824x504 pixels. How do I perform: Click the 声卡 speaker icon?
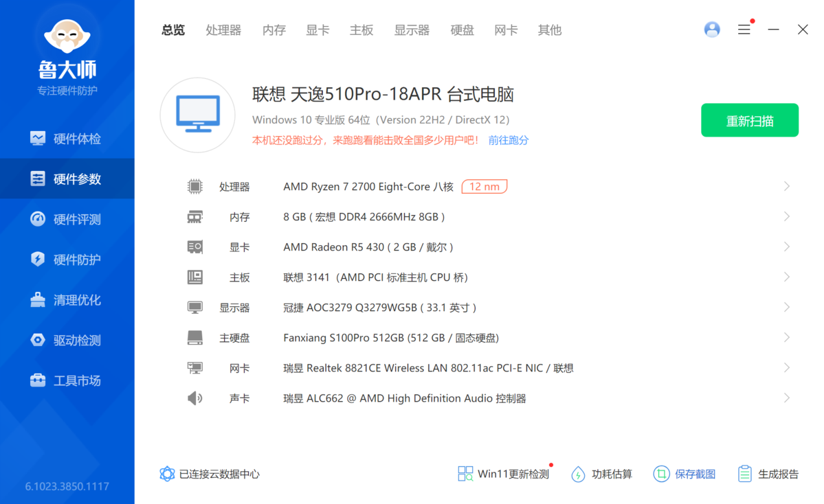[195, 398]
